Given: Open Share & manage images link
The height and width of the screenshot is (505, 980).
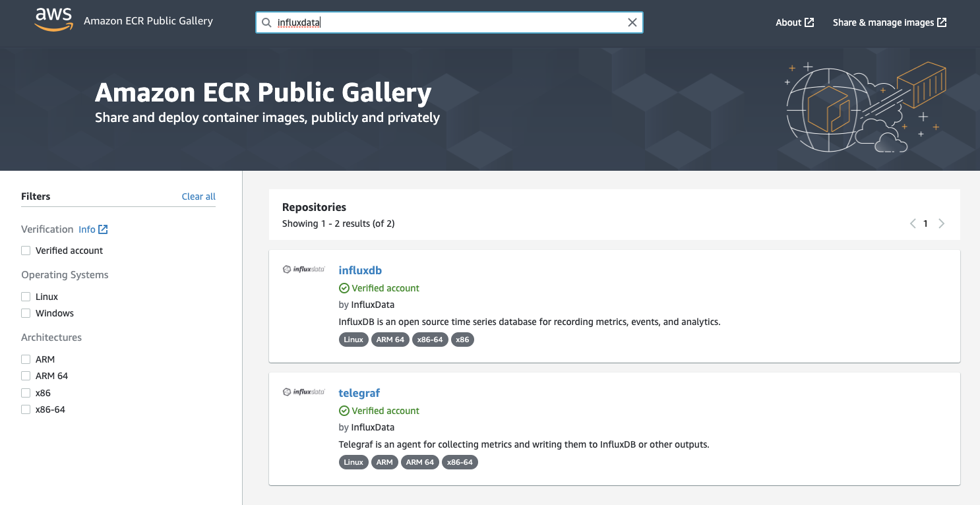Looking at the screenshot, I should point(890,22).
